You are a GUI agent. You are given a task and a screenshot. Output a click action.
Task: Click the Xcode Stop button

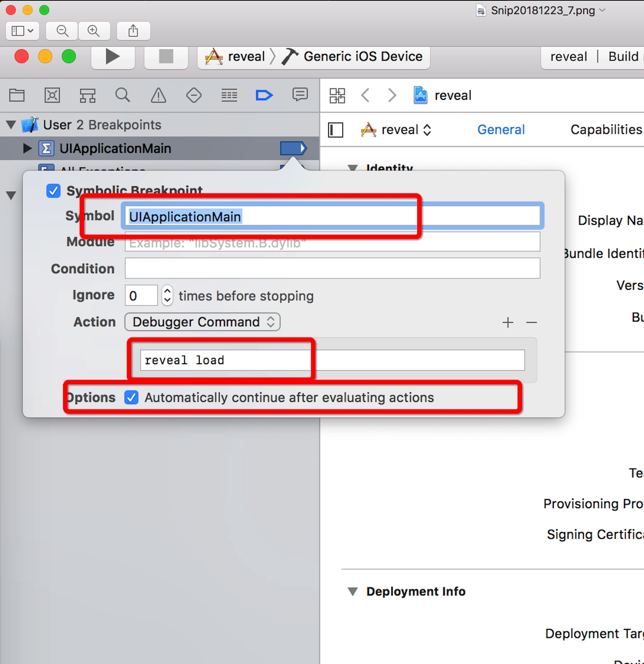click(166, 57)
